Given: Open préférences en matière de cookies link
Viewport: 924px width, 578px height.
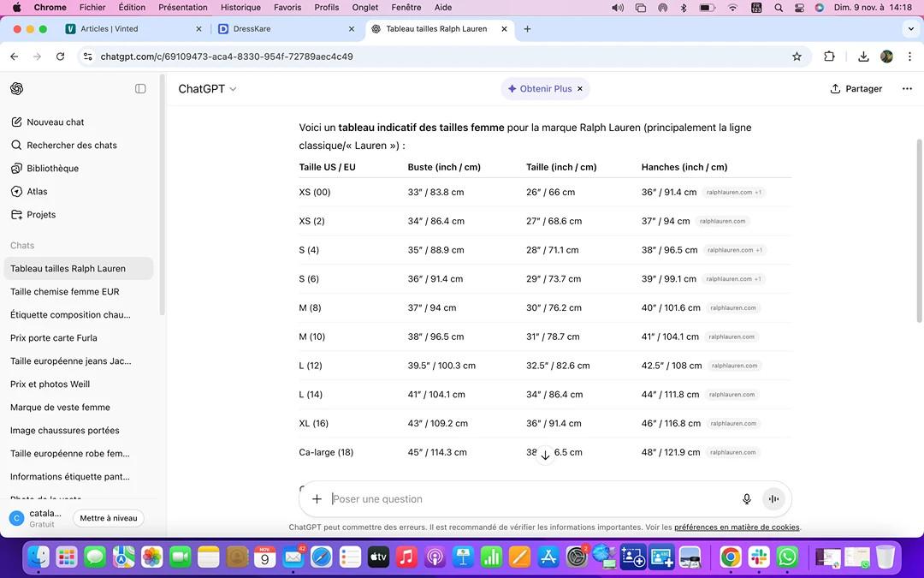Looking at the screenshot, I should (737, 527).
